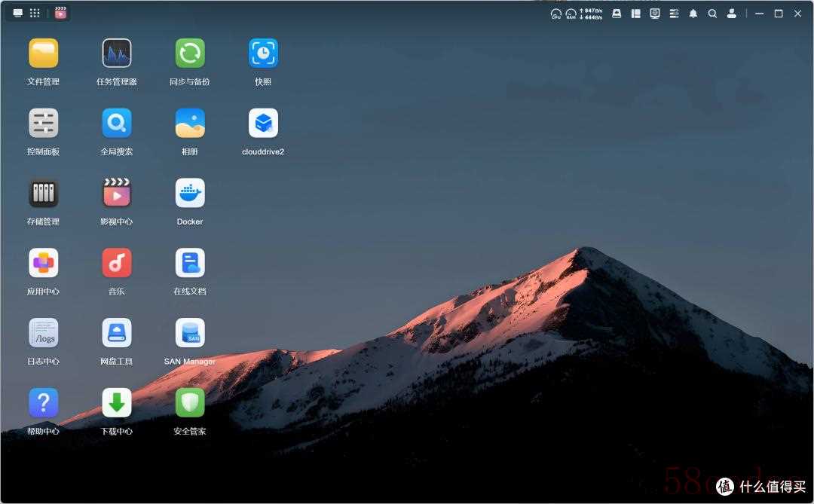This screenshot has height=504, width=814.
Task: Click the notification bell in top bar
Action: [x=693, y=14]
